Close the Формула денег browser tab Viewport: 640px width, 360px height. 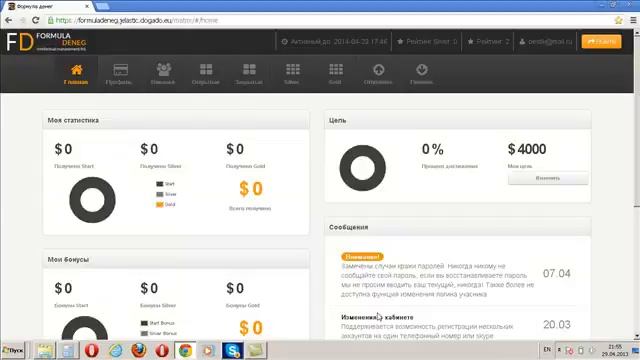point(87,6)
